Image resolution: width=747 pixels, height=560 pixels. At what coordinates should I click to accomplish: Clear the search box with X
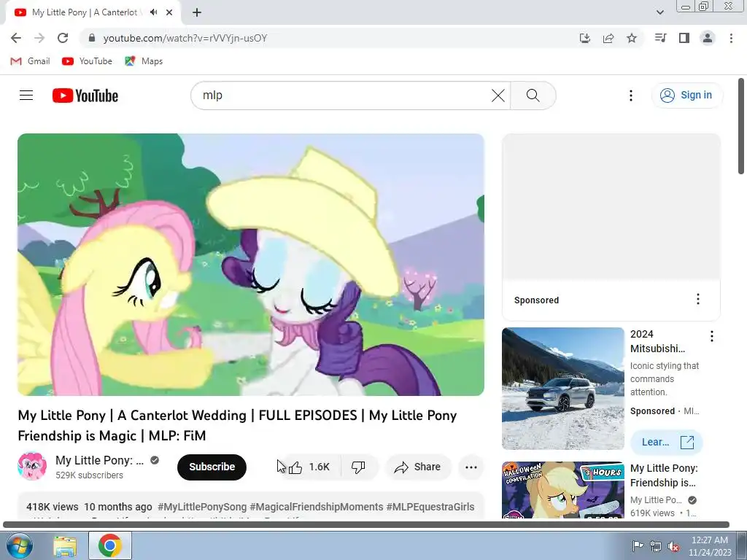(x=498, y=96)
